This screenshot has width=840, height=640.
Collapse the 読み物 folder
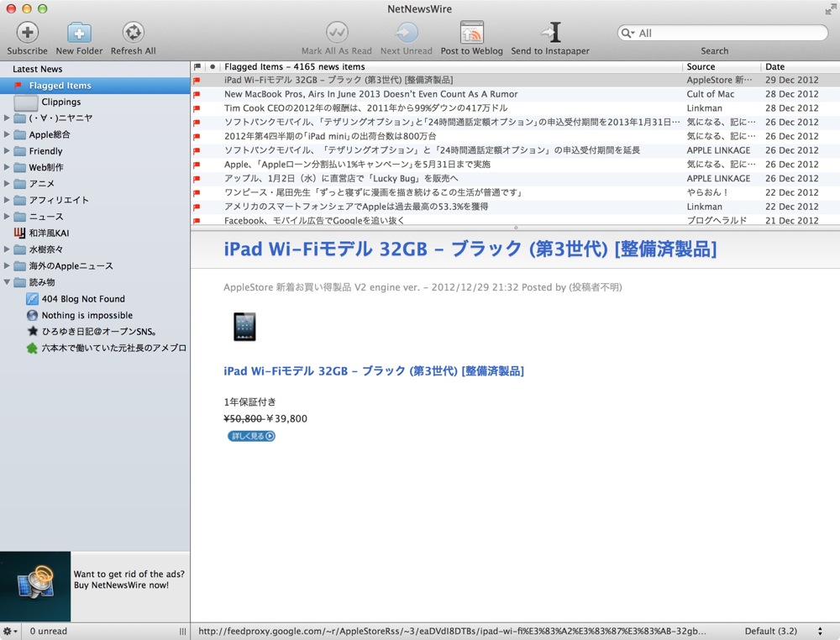click(x=7, y=281)
